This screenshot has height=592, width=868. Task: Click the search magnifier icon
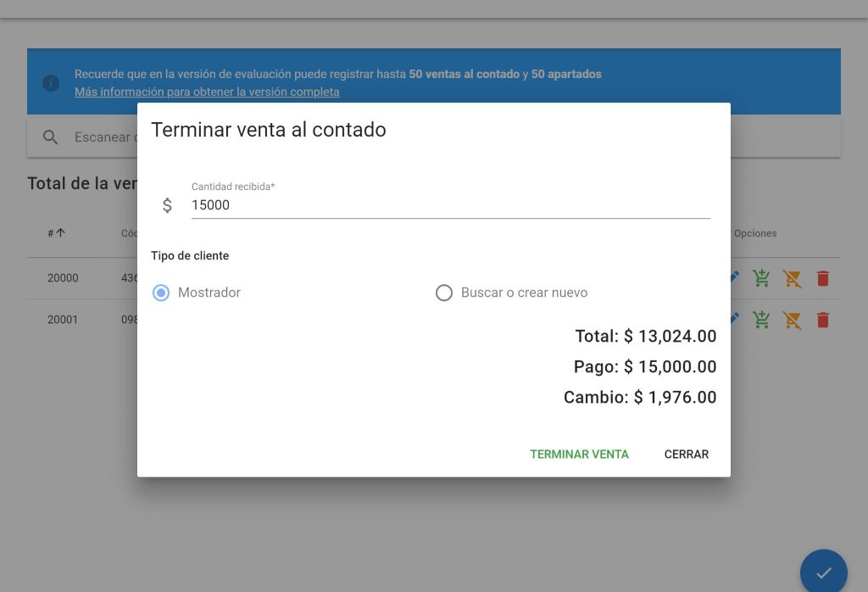(51, 137)
